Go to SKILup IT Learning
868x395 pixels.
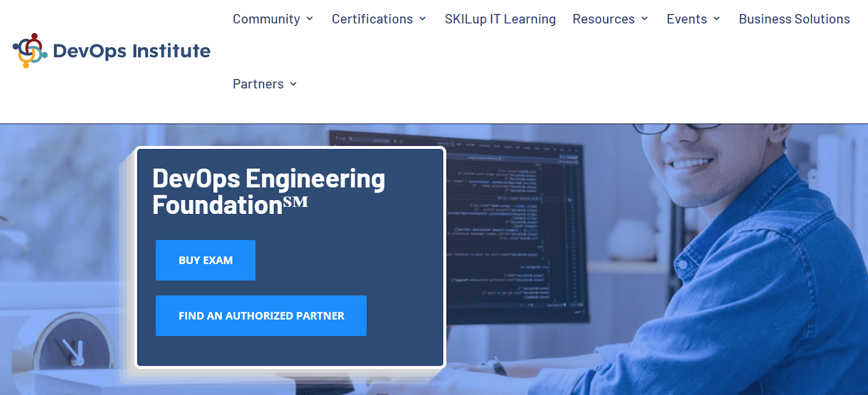click(x=500, y=19)
